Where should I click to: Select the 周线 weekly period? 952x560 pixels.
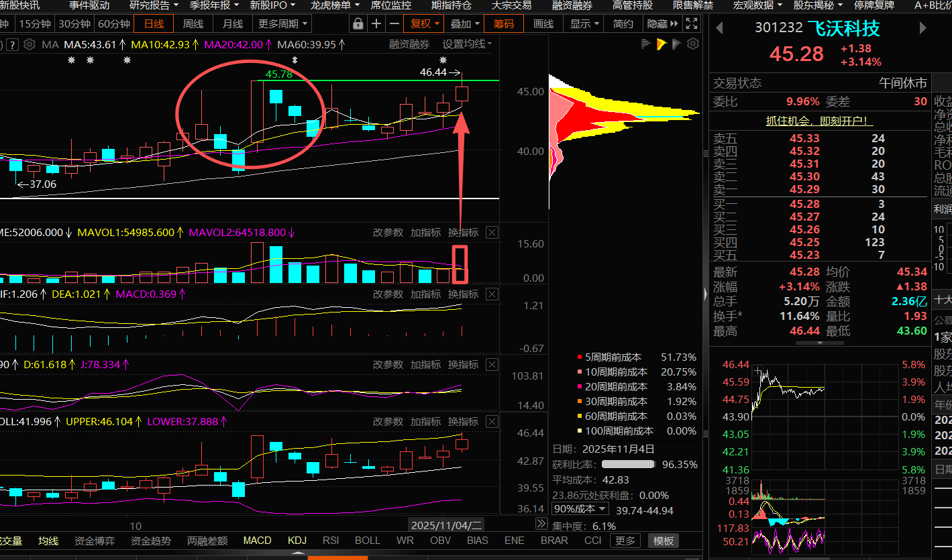pyautogui.click(x=193, y=24)
